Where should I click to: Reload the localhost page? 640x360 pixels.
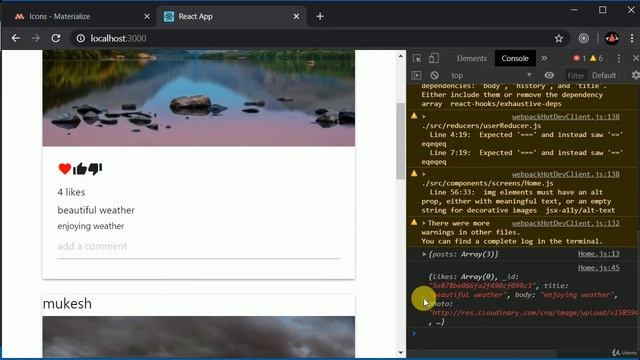56,38
